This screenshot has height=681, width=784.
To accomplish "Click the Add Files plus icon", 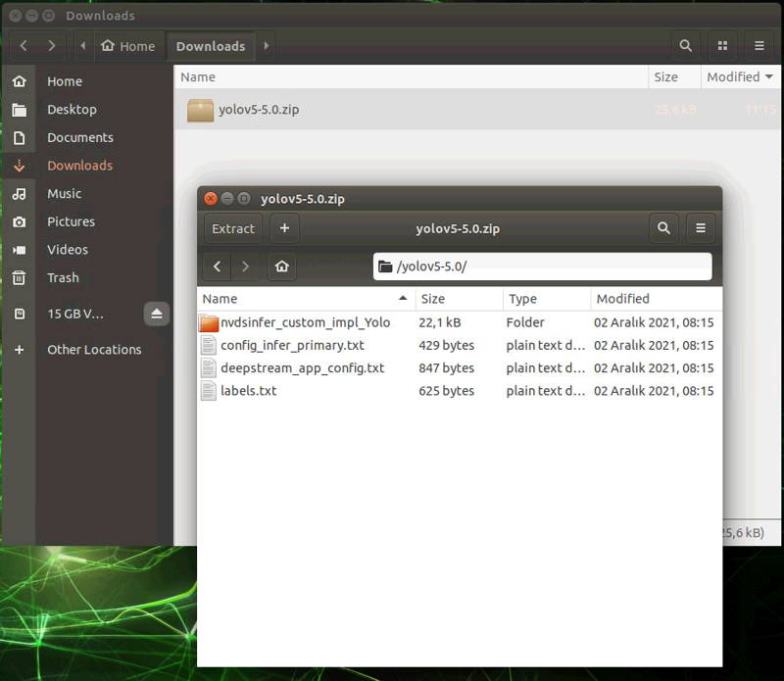I will (x=283, y=227).
